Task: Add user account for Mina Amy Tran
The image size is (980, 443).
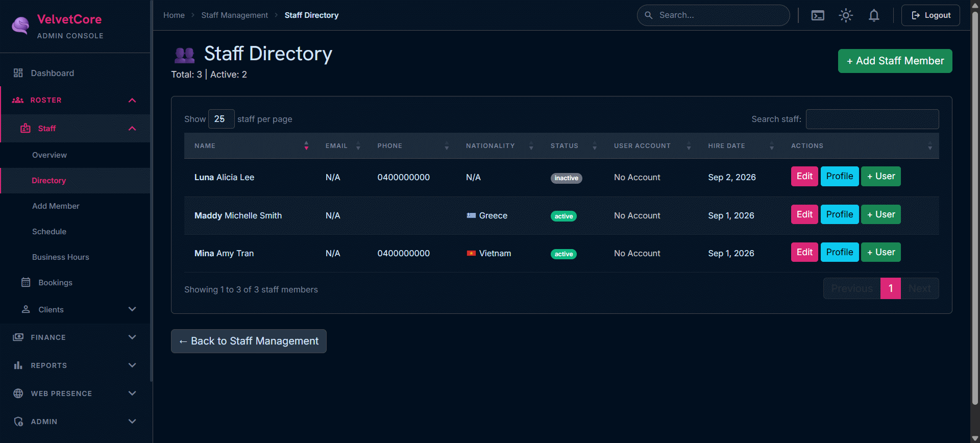Action: click(881, 252)
